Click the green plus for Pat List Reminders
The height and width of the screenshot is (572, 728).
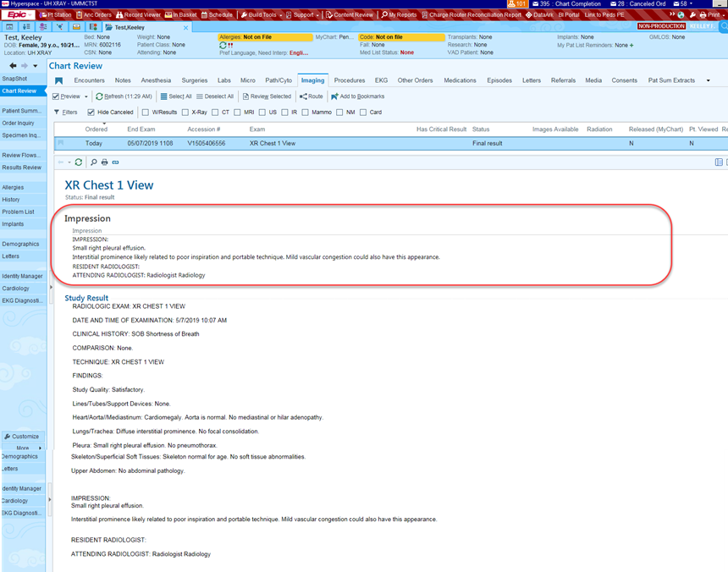pos(631,45)
